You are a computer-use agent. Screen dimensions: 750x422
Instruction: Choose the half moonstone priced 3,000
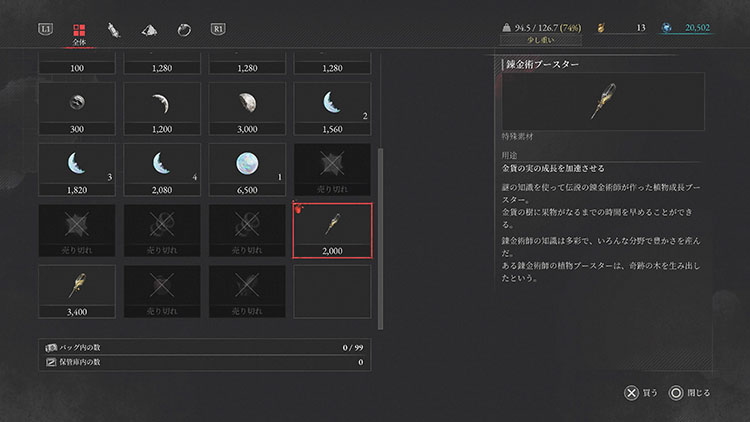[x=247, y=109]
